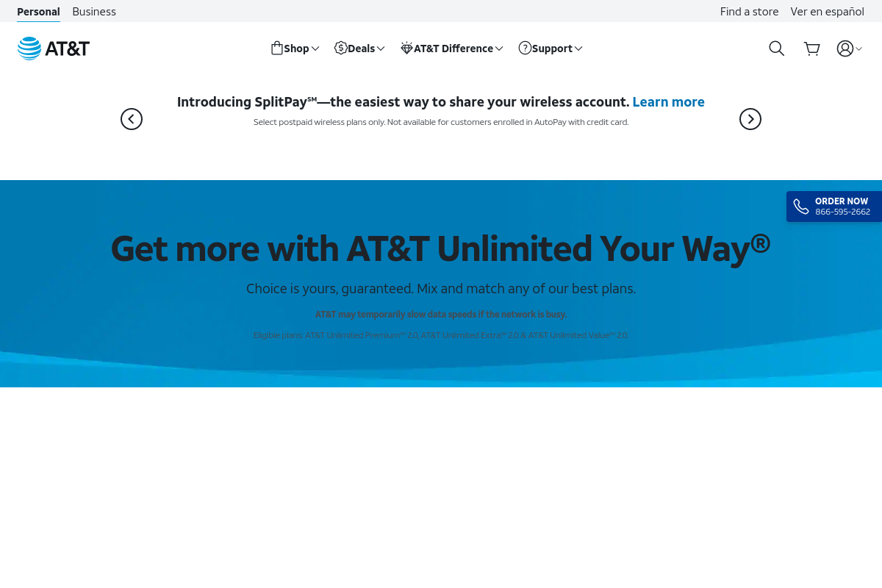Image resolution: width=882 pixels, height=588 pixels.
Task: Open the AT&T Difference menu label
Action: (x=453, y=49)
